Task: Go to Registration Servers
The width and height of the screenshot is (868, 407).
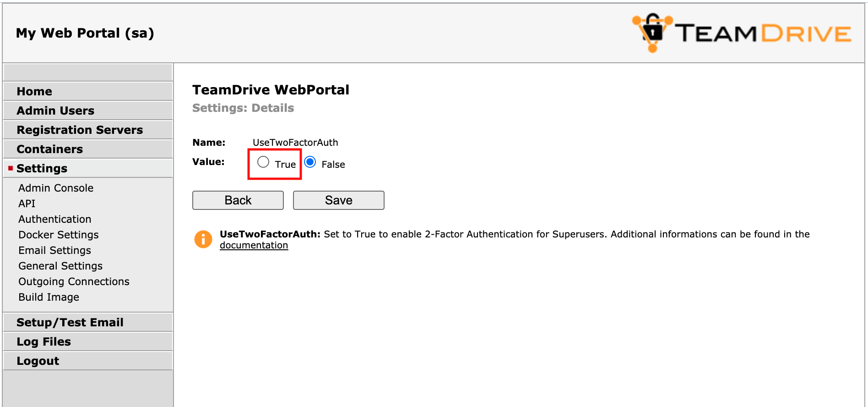Action: [x=80, y=130]
